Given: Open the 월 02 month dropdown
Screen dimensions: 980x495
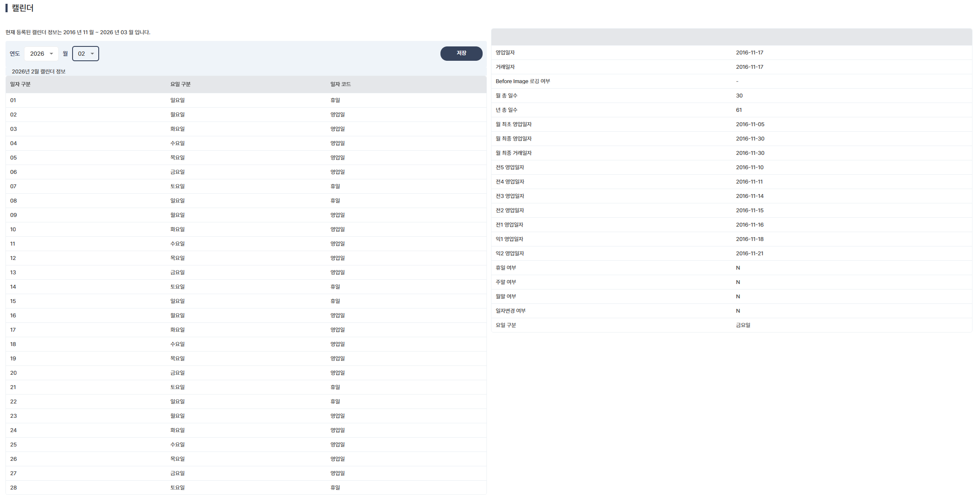Looking at the screenshot, I should click(86, 54).
